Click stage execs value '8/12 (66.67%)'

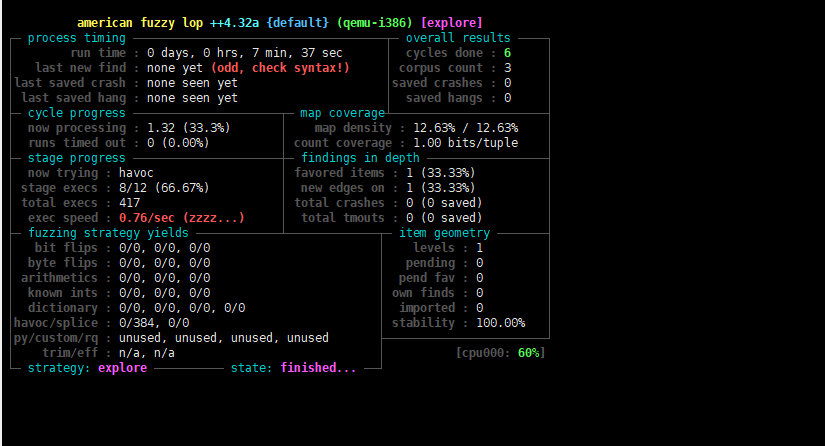coord(164,188)
